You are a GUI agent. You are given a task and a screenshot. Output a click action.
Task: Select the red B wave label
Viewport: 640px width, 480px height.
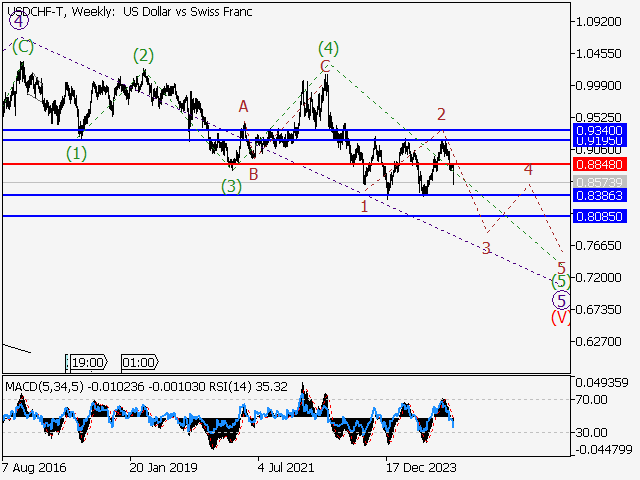click(254, 174)
